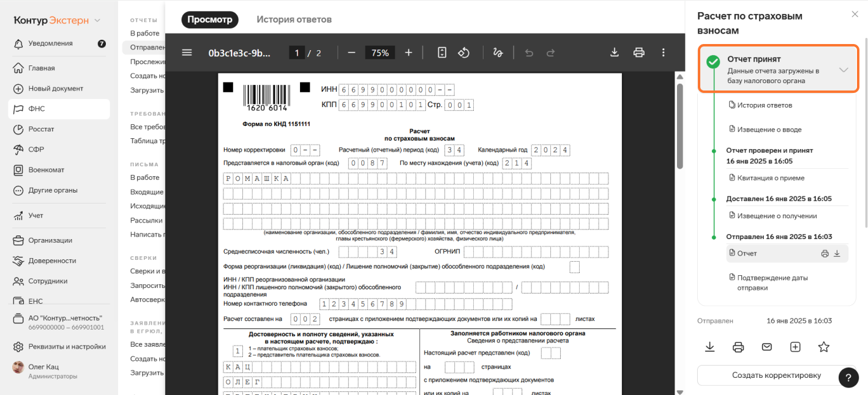Click the PDF vertical scrollbar thumb
The height and width of the screenshot is (395, 868).
point(679,125)
